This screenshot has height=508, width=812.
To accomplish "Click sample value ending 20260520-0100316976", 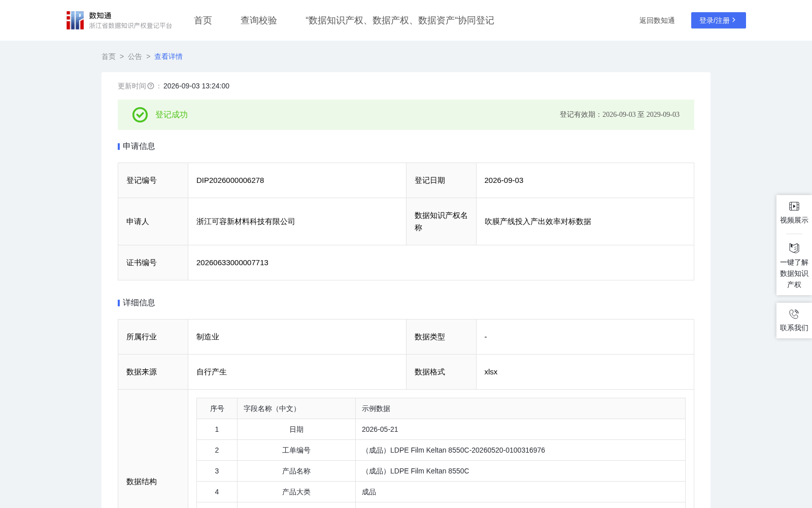I will 453,450.
